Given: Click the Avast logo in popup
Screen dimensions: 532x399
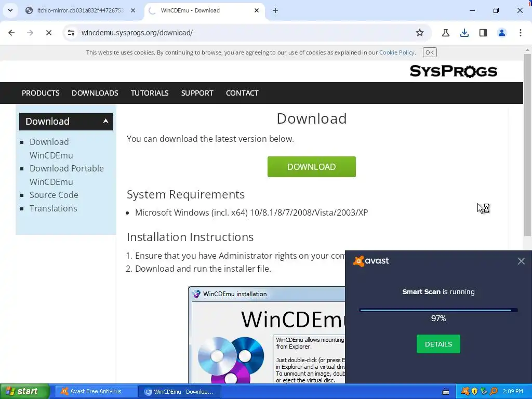Looking at the screenshot, I should click(371, 261).
